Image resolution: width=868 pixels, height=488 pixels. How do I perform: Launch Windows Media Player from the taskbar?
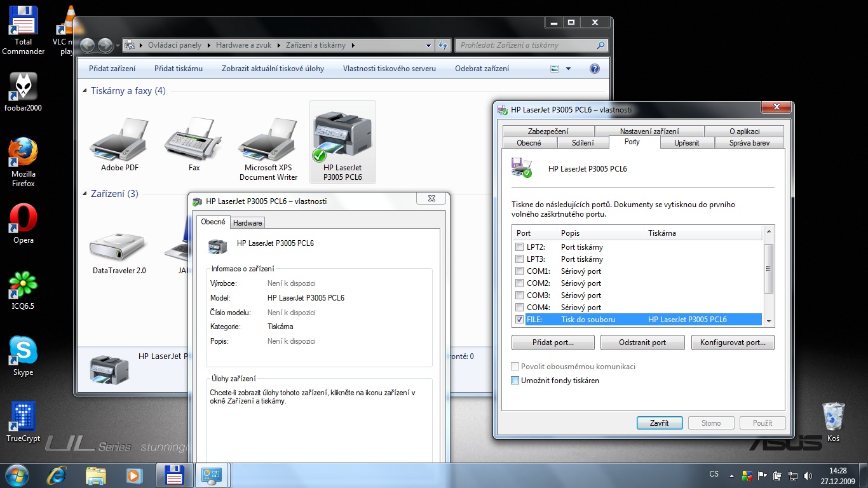pyautogui.click(x=134, y=475)
